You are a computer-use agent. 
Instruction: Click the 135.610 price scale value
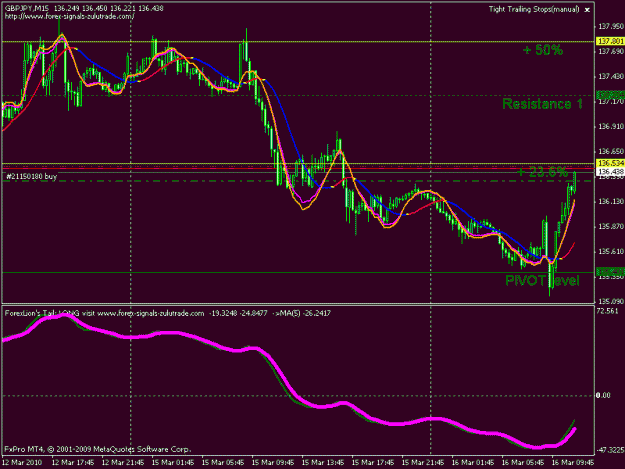point(611,251)
